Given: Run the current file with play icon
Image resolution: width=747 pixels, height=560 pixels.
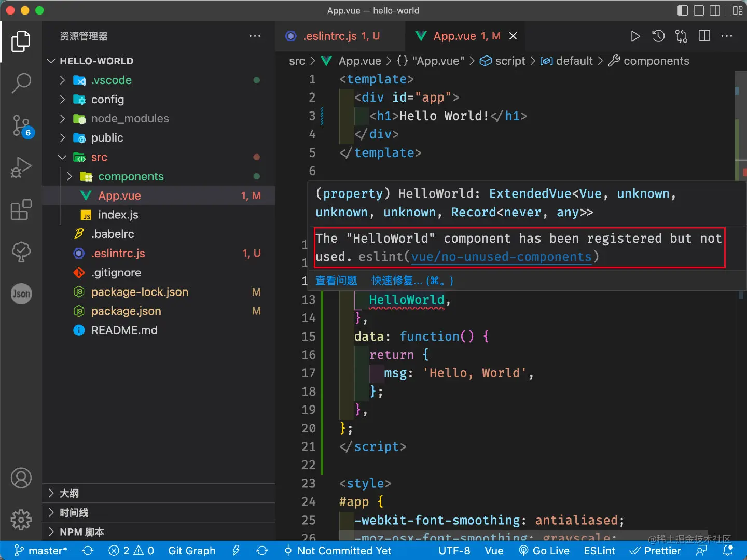Looking at the screenshot, I should (635, 36).
